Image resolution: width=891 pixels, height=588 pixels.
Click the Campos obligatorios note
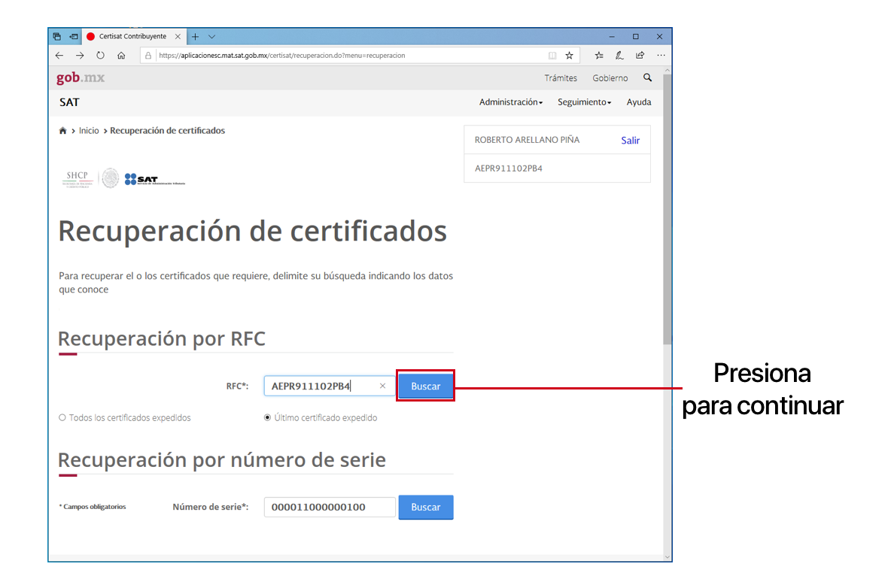point(93,507)
